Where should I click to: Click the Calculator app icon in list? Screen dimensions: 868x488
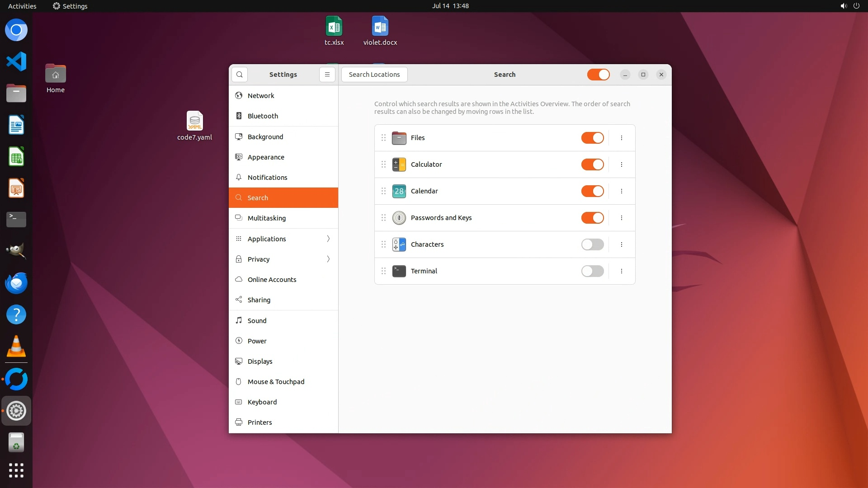[399, 164]
